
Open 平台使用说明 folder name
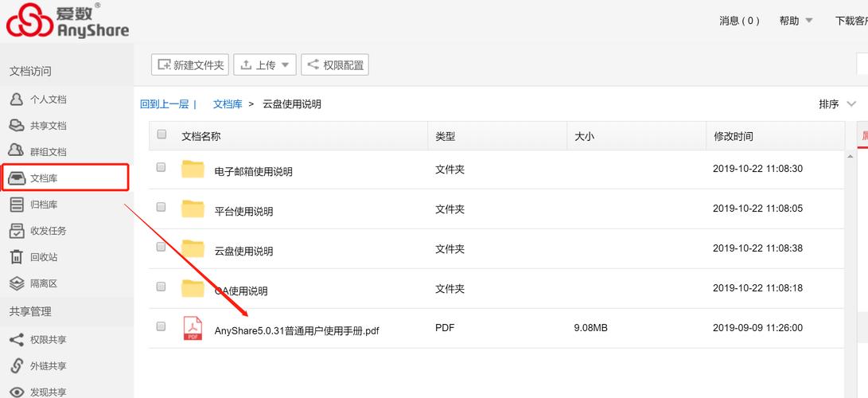pyautogui.click(x=243, y=212)
